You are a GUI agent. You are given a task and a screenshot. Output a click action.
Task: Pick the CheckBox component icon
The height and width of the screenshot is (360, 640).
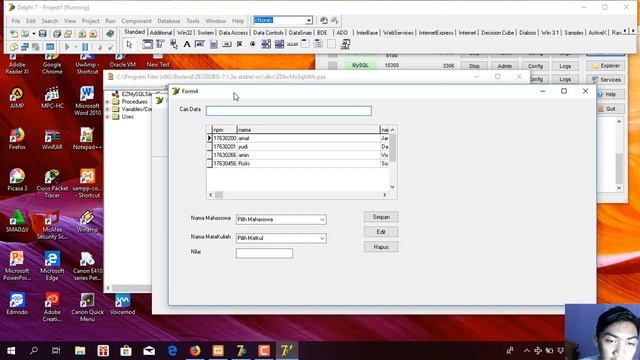(x=240, y=44)
